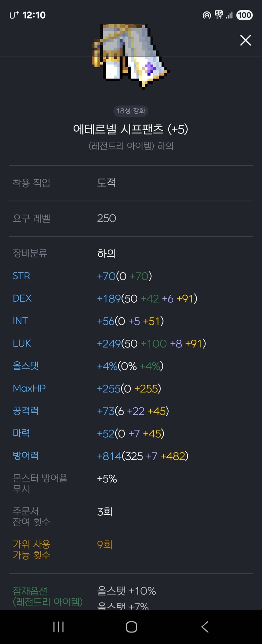The width and height of the screenshot is (262, 644).
Task: Select the STR stat row
Action: coord(131,276)
